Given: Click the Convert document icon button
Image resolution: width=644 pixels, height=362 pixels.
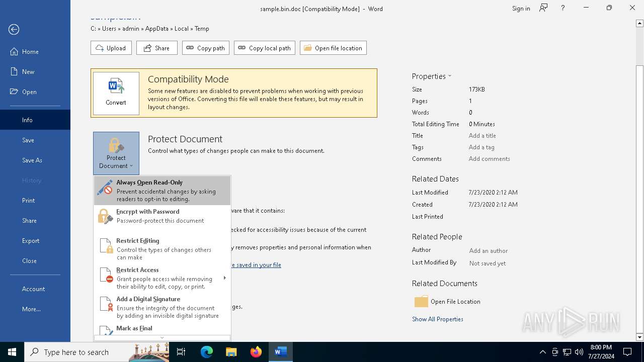Looking at the screenshot, I should (x=116, y=93).
